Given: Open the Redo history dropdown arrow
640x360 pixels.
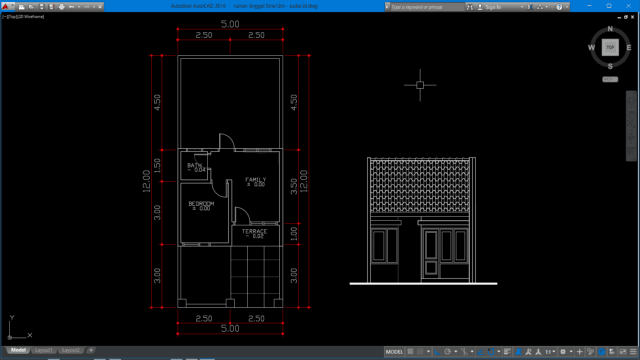Looking at the screenshot, I should [94, 7].
